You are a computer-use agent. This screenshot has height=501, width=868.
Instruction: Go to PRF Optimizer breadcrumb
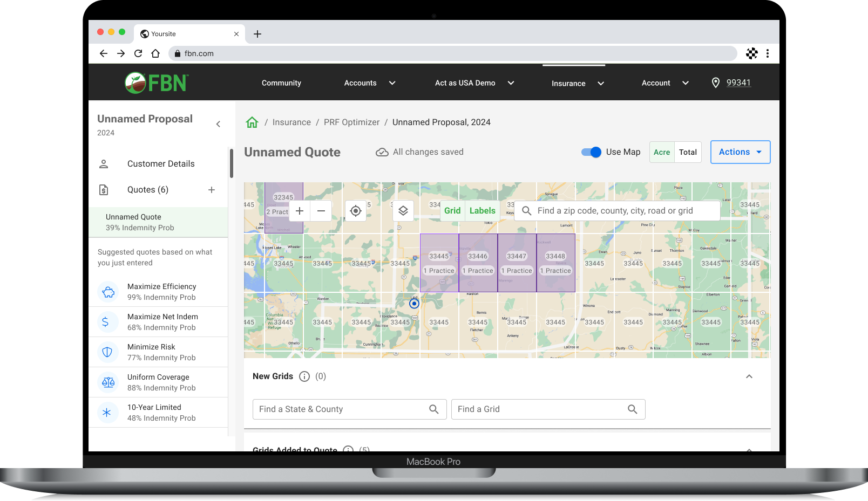(351, 122)
